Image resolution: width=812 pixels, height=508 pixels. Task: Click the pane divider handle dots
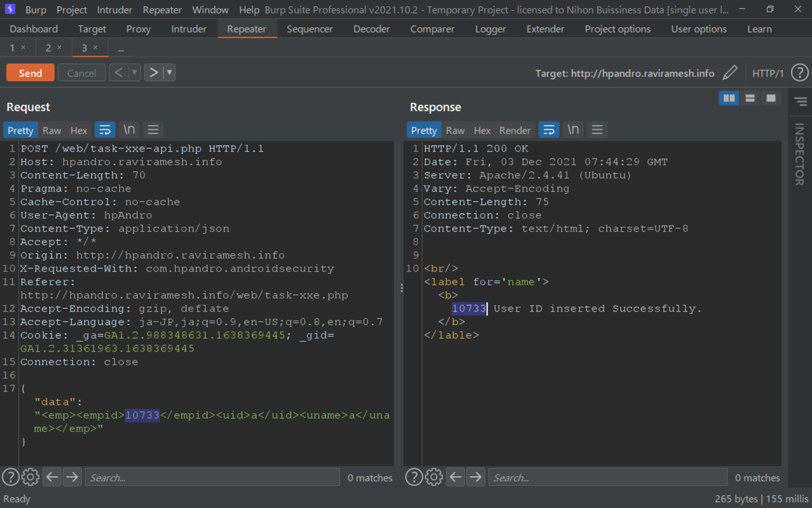tap(401, 288)
